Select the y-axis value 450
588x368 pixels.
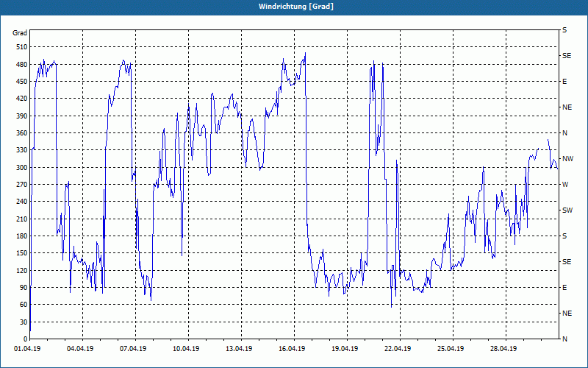[x=22, y=82]
